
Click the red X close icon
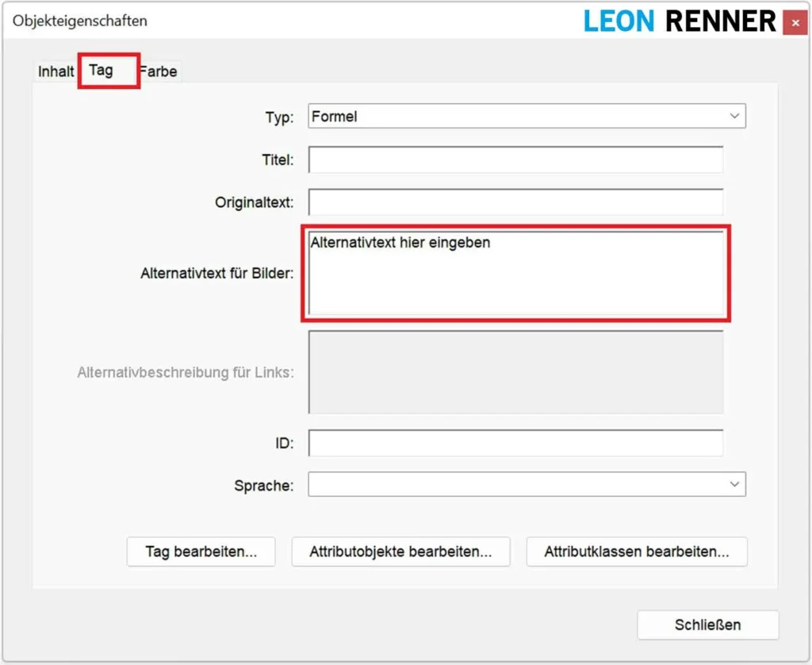pos(795,23)
